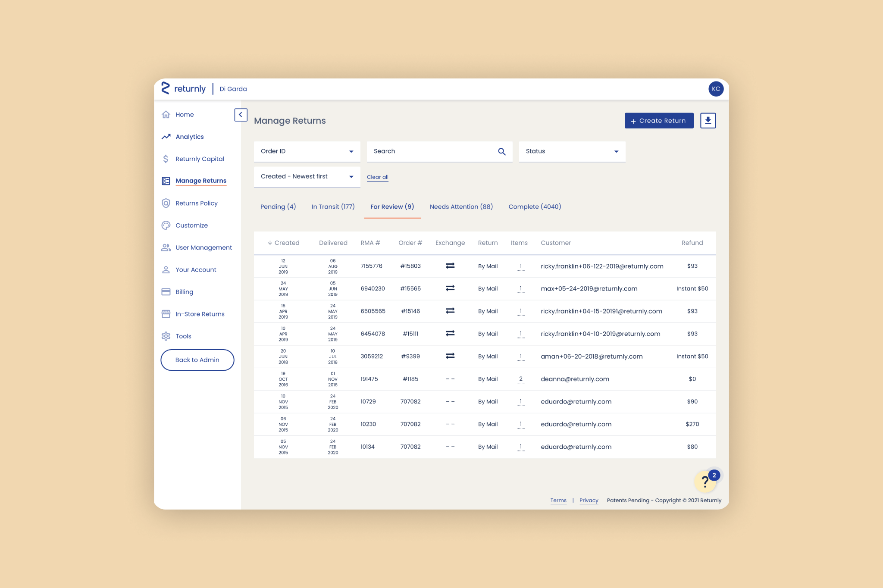Collapse the sidebar with the chevron button
Image resolution: width=883 pixels, height=588 pixels.
pos(241,115)
